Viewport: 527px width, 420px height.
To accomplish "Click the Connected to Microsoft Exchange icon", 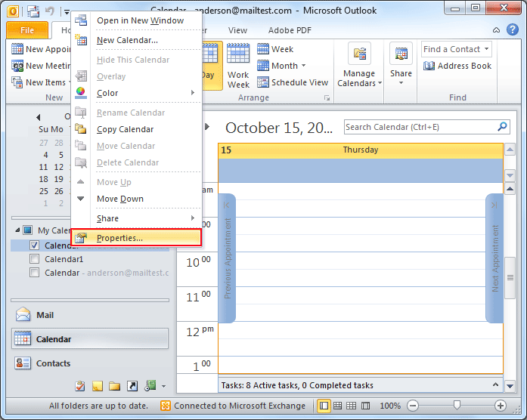I will point(166,406).
